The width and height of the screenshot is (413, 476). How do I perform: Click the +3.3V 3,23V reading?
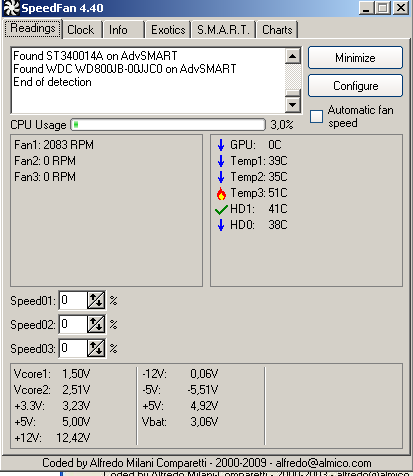tap(52, 406)
